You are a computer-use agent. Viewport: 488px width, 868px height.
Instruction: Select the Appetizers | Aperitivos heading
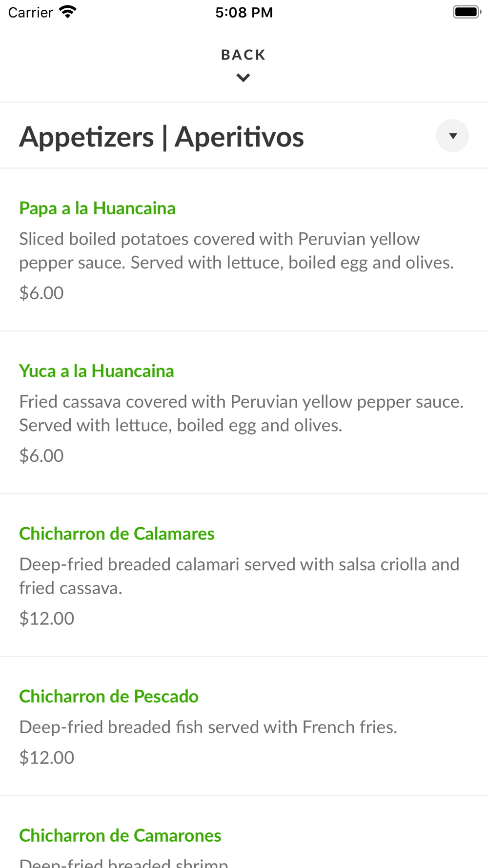pyautogui.click(x=162, y=137)
